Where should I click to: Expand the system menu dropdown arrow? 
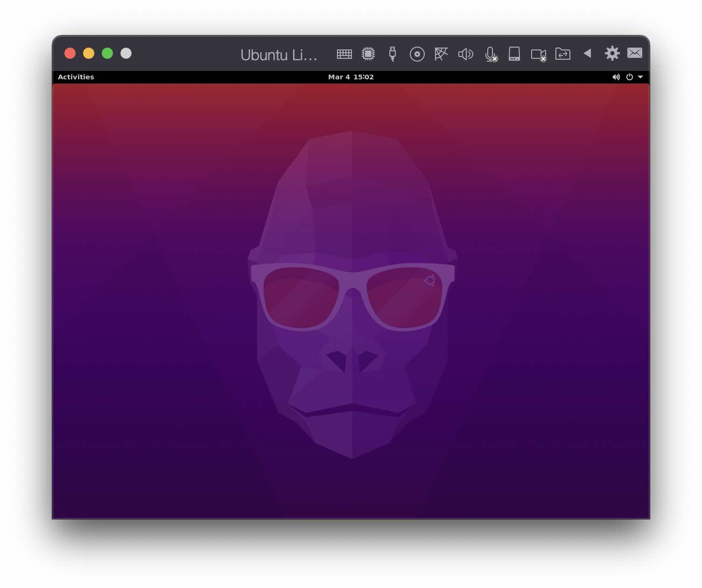[640, 77]
